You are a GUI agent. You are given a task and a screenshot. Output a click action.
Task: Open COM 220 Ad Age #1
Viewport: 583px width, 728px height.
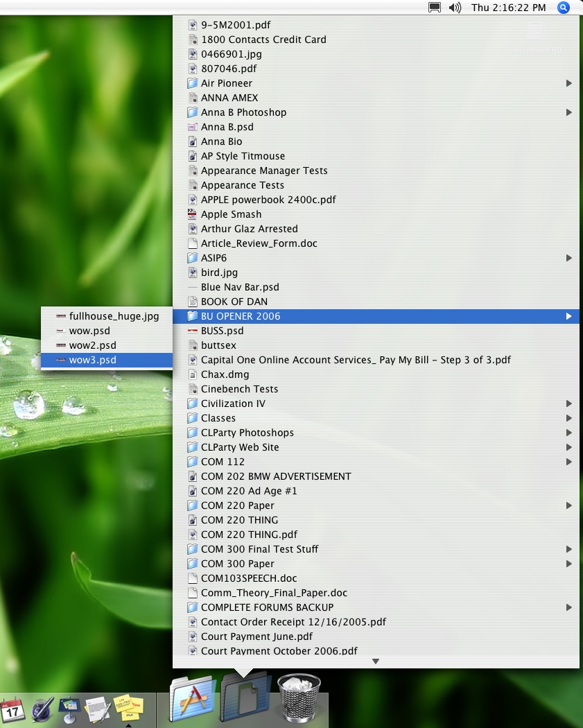click(376, 491)
